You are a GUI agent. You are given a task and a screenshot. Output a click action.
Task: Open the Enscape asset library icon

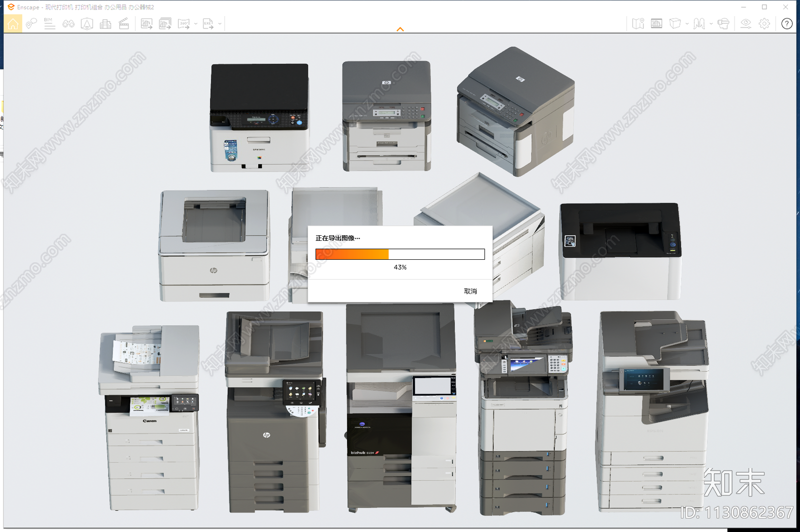click(87, 23)
